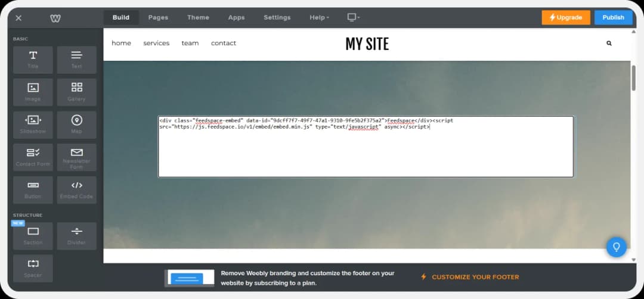The width and height of the screenshot is (644, 299).
Task: Close the editor with the X icon
Action: 18,18
